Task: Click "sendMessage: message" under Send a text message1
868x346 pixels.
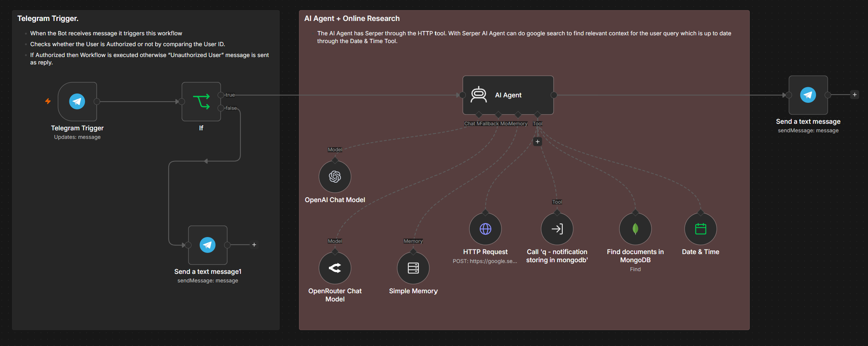Action: [208, 281]
